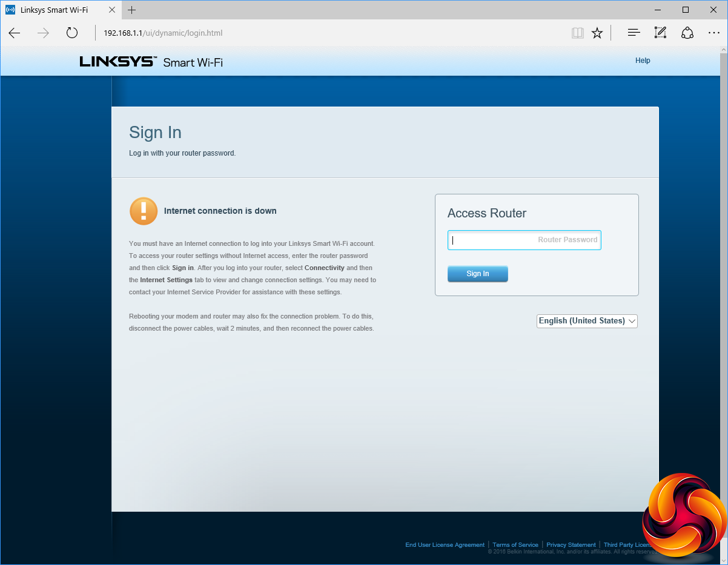This screenshot has width=728, height=565.
Task: Open End User License Agreement link
Action: pos(445,545)
